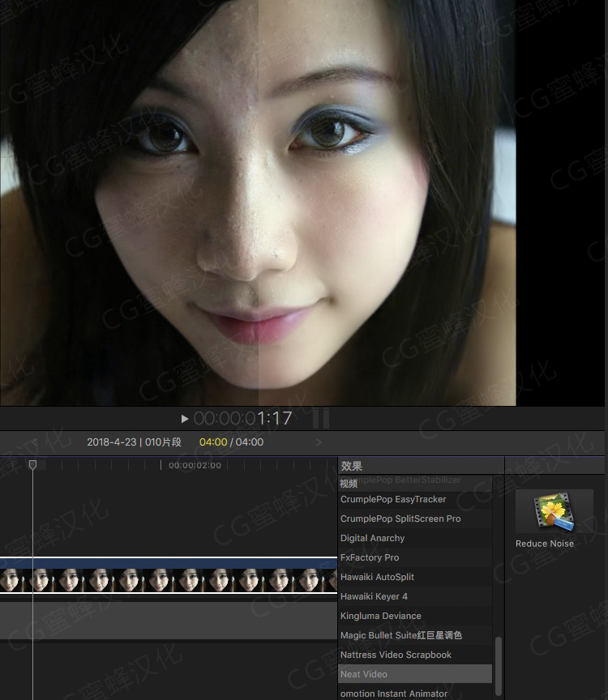Click the 00:00:02:00 ruler mark
This screenshot has height=700, width=608.
pos(195,465)
